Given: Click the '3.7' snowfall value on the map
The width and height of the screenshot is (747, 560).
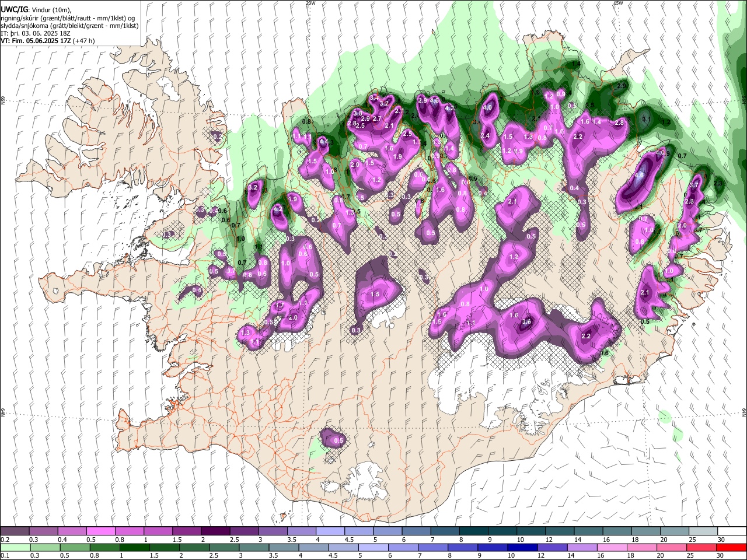Looking at the screenshot, I should click(694, 185).
